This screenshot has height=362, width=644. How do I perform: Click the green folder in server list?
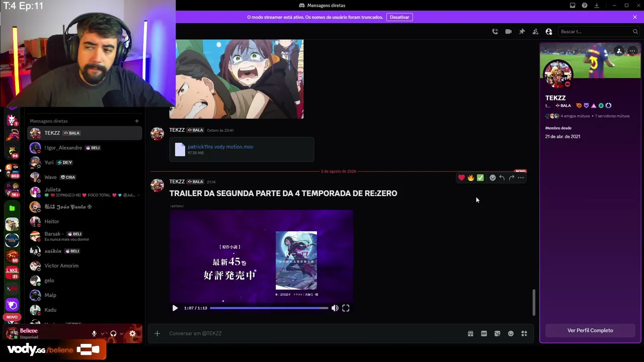[12, 208]
